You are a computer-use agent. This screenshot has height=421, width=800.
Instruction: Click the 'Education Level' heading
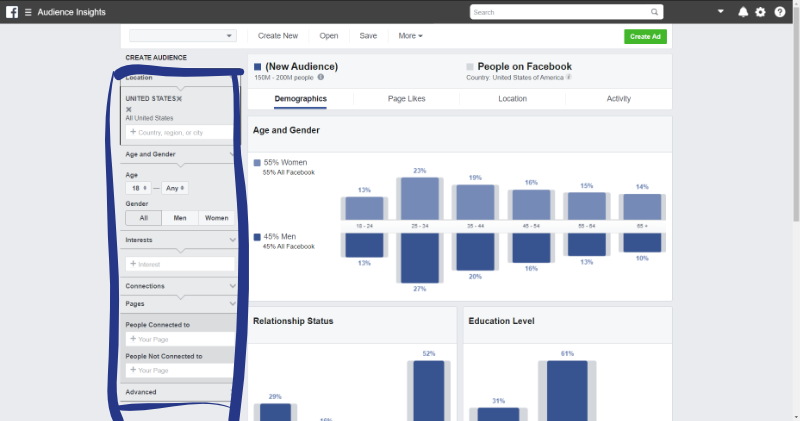pyautogui.click(x=502, y=321)
